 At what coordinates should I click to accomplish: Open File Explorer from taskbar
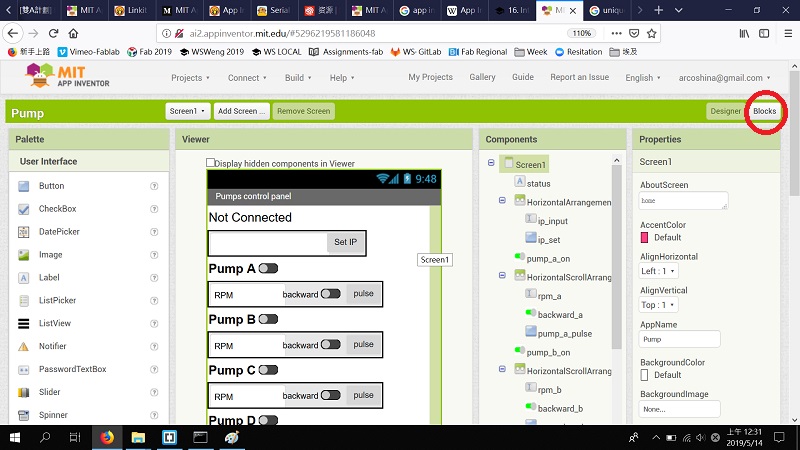(x=138, y=437)
